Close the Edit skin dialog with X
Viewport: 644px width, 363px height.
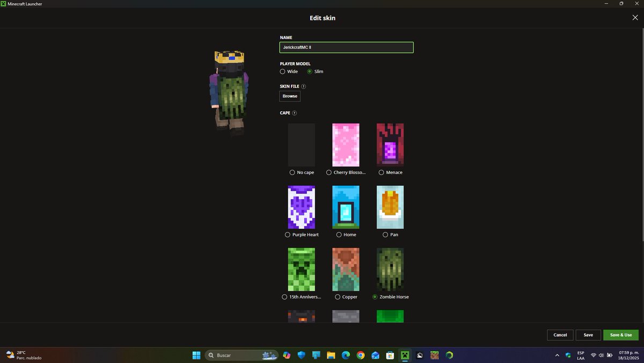635,18
